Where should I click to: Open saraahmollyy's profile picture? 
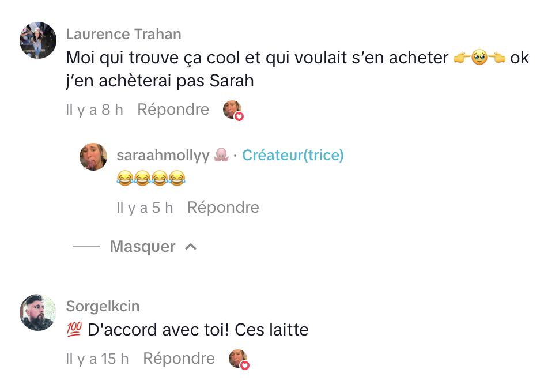click(93, 157)
